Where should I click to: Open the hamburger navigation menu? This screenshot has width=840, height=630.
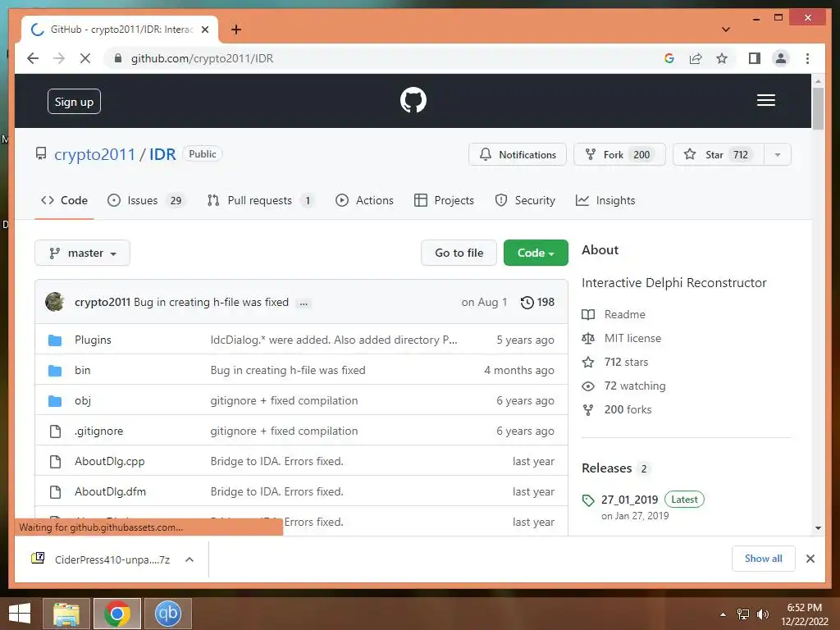[x=765, y=100]
